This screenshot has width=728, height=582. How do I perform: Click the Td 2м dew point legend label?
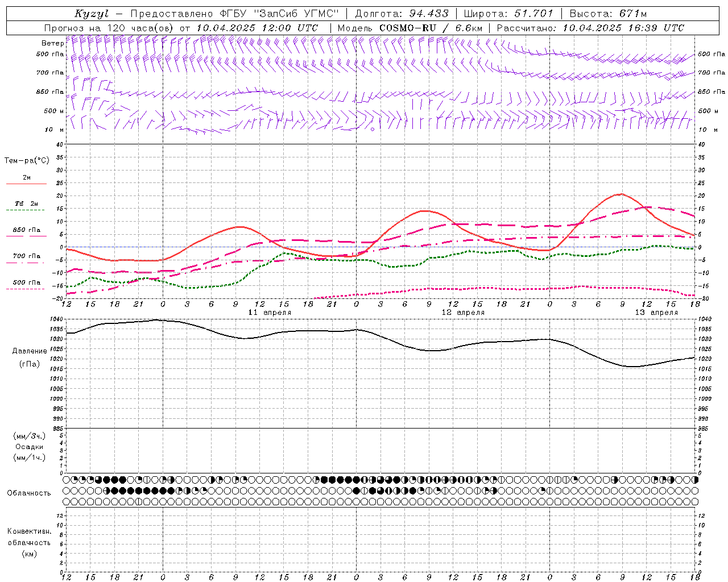27,203
